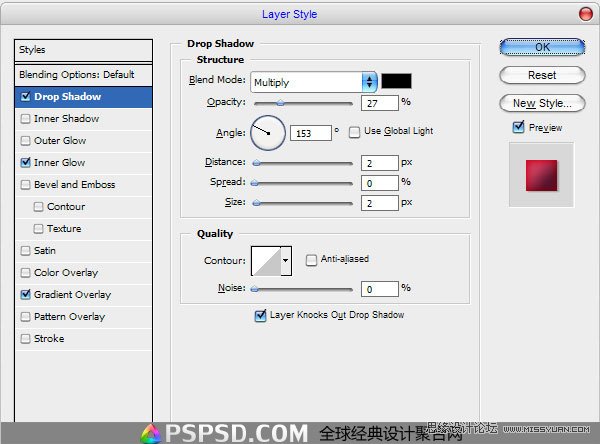The image size is (600, 444).
Task: Enable the Color Overlay checkbox
Action: click(26, 273)
